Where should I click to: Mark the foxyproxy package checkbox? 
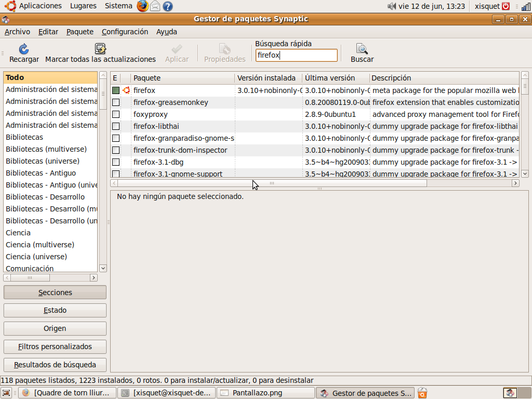point(116,114)
